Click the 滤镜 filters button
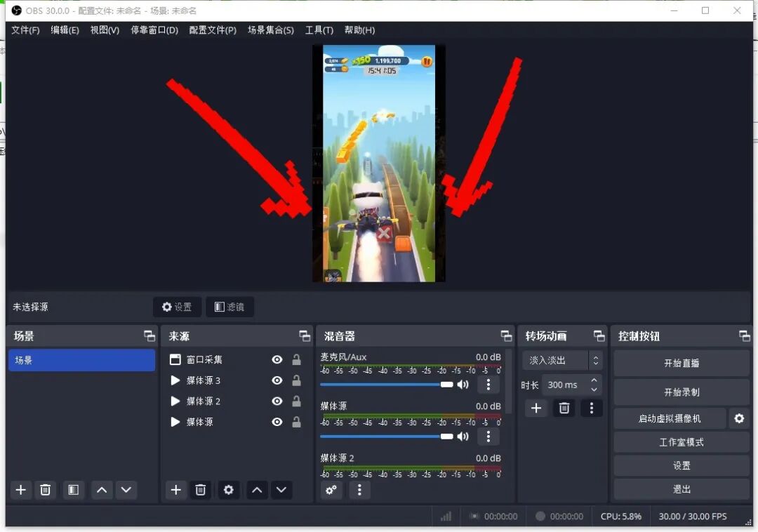Image resolution: width=758 pixels, height=532 pixels. (230, 307)
